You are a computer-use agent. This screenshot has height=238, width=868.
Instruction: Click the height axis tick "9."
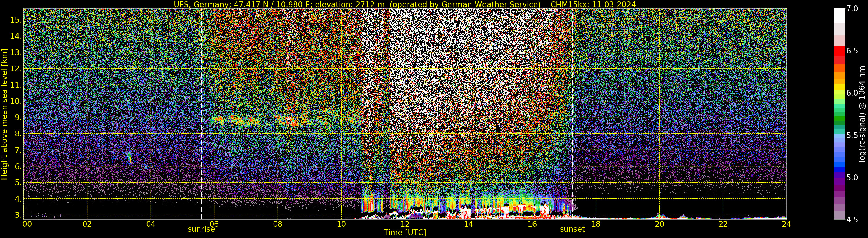(18, 118)
